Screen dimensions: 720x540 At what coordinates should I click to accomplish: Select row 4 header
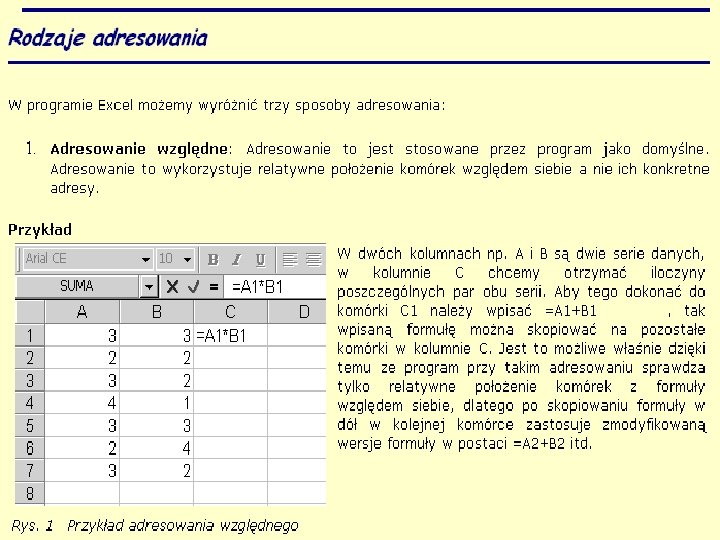pos(30,403)
